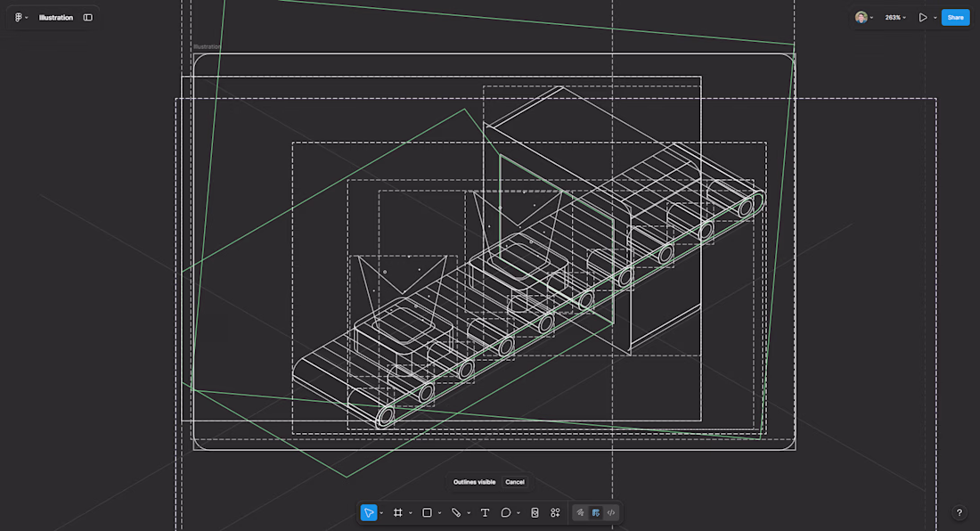Expand the Frame tool options chevron
The image size is (980, 531).
[x=411, y=513]
